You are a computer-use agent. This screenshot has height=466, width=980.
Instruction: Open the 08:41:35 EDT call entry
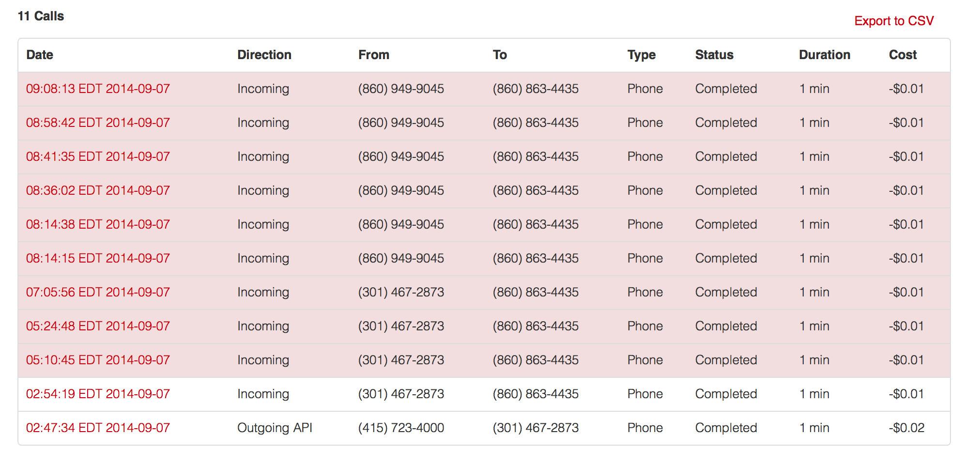98,156
